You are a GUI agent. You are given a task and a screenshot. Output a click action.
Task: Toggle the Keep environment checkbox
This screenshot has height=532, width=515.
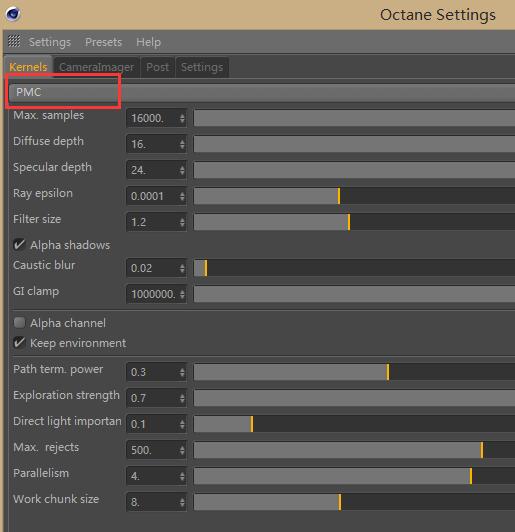tap(19, 343)
